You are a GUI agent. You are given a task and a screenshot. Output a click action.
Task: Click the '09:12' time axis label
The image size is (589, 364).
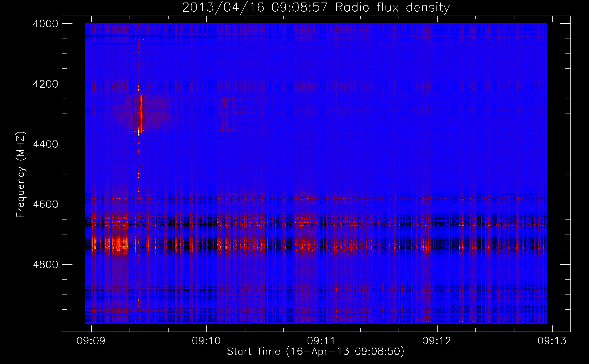tap(436, 341)
